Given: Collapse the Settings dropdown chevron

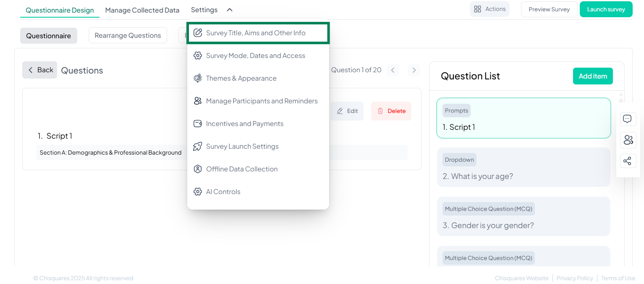Looking at the screenshot, I should 230,10.
